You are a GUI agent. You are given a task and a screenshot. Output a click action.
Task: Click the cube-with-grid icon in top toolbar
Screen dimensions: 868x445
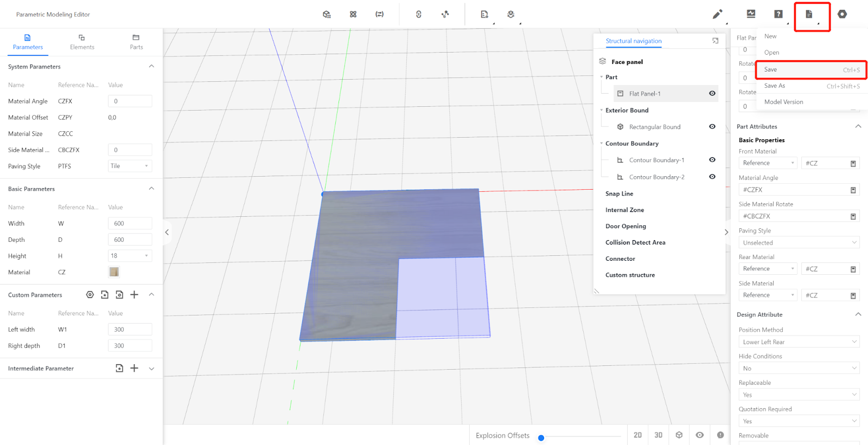click(327, 15)
